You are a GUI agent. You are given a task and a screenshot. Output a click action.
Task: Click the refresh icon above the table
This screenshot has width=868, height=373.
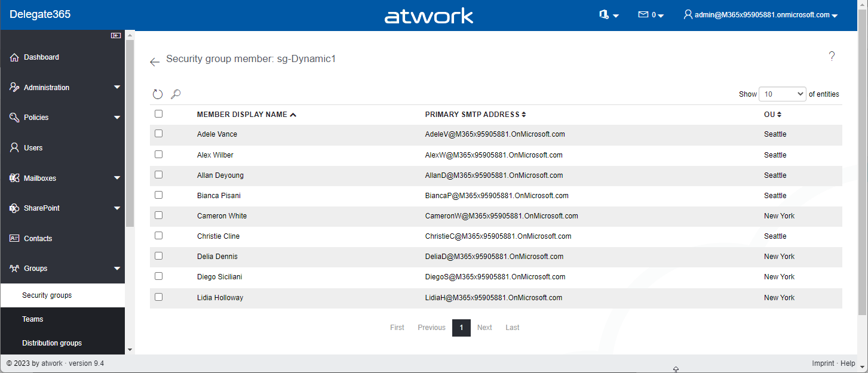[158, 94]
